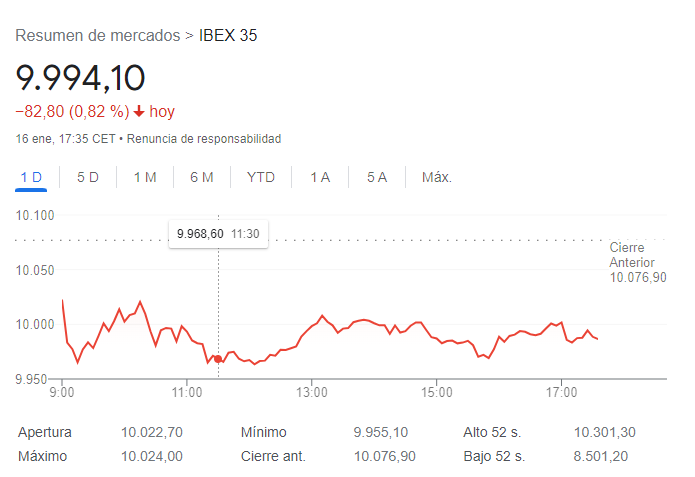Click the Mínimo value 9.955,10

pos(381,432)
